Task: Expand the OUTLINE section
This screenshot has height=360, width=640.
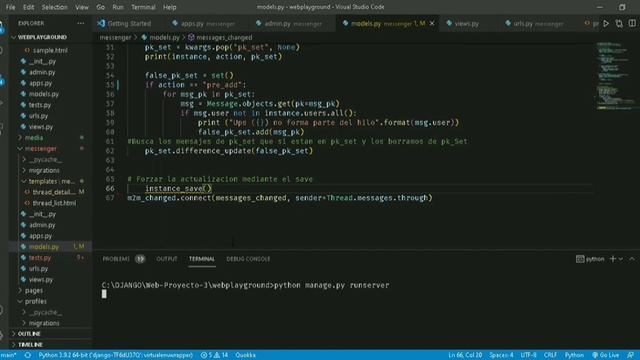Action: click(51, 333)
